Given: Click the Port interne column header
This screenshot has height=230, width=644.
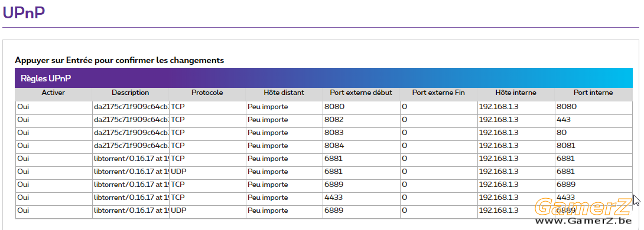Looking at the screenshot, I should coord(593,93).
